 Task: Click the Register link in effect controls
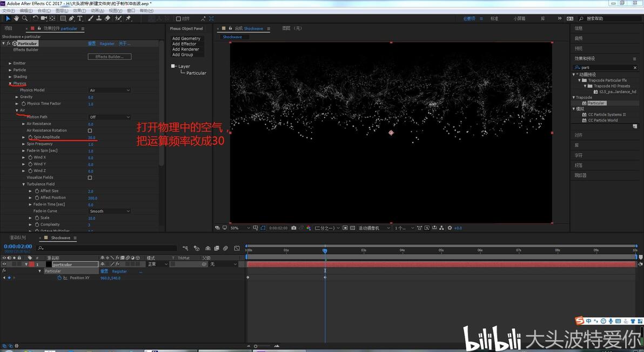107,44
